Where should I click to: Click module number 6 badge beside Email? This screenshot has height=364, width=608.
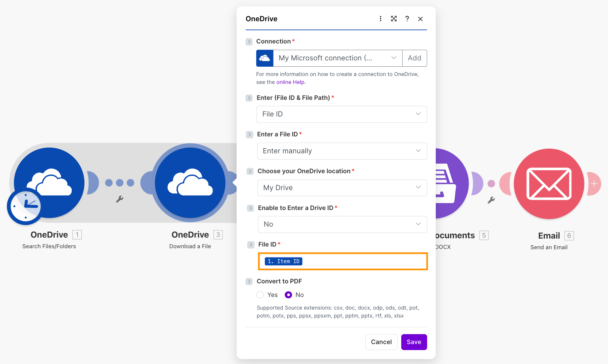point(569,236)
